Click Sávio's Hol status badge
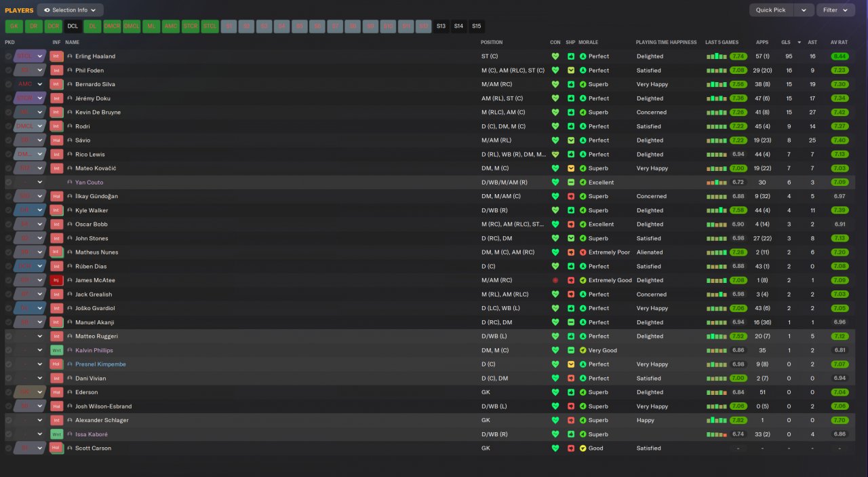868x477 pixels. (x=56, y=140)
